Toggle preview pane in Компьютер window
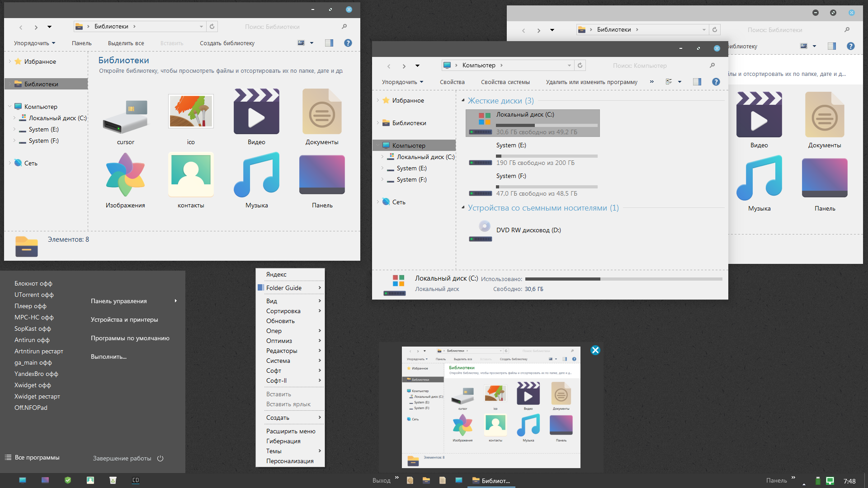Screen dimensions: 868x488 coord(697,82)
